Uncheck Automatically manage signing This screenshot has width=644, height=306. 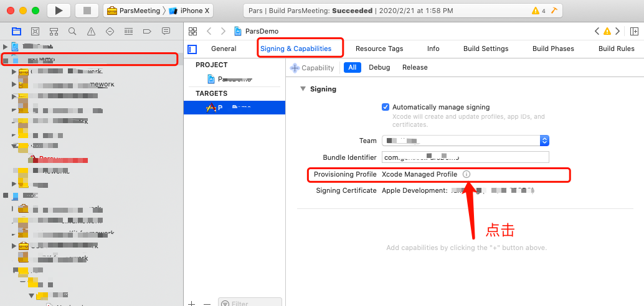point(386,107)
